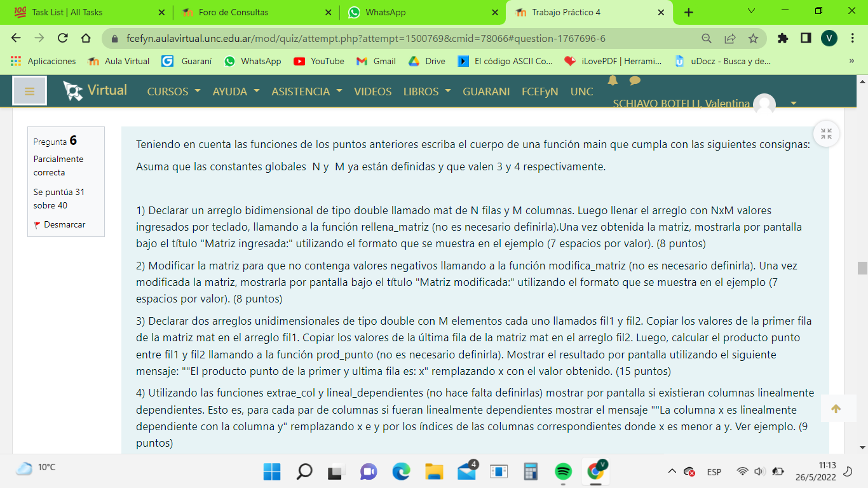Viewport: 868px width, 488px height.
Task: Click the browser address bar URL
Action: (x=365, y=39)
